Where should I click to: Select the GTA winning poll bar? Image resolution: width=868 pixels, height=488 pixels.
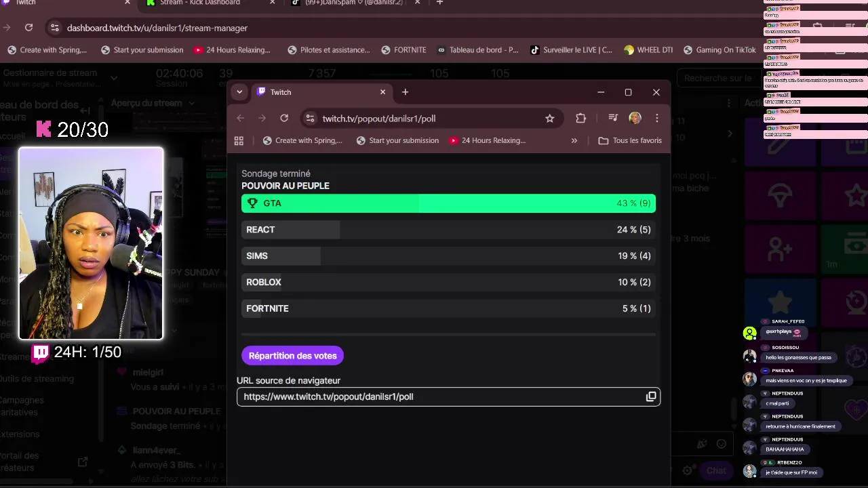click(448, 203)
